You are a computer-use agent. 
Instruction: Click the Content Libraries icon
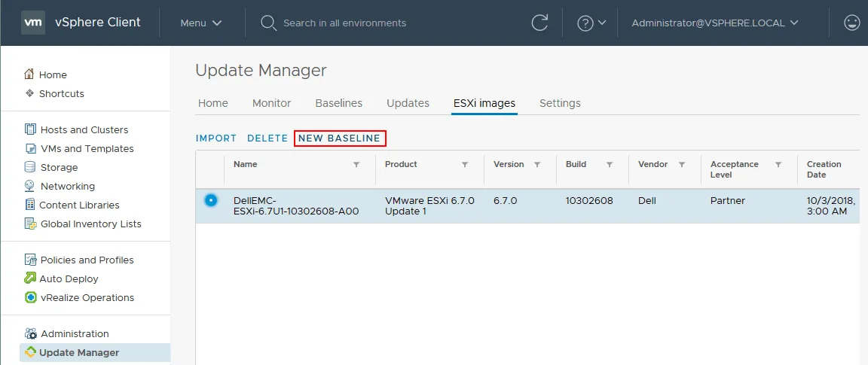coord(30,205)
